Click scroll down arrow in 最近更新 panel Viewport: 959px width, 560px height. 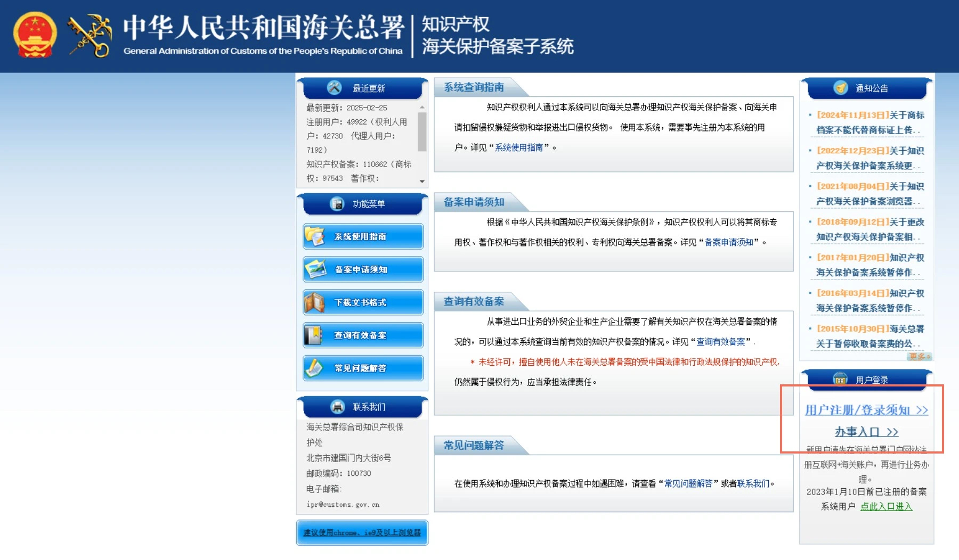(422, 182)
